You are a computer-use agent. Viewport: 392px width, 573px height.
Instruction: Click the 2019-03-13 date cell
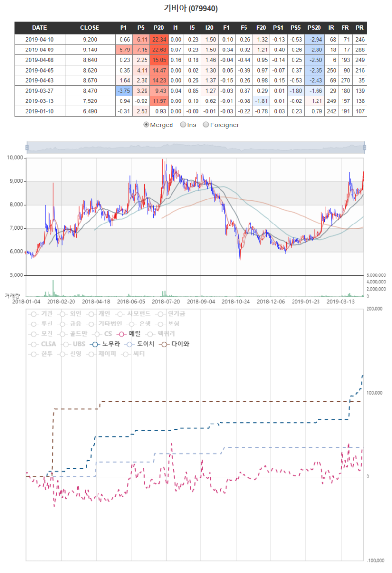tap(40, 101)
